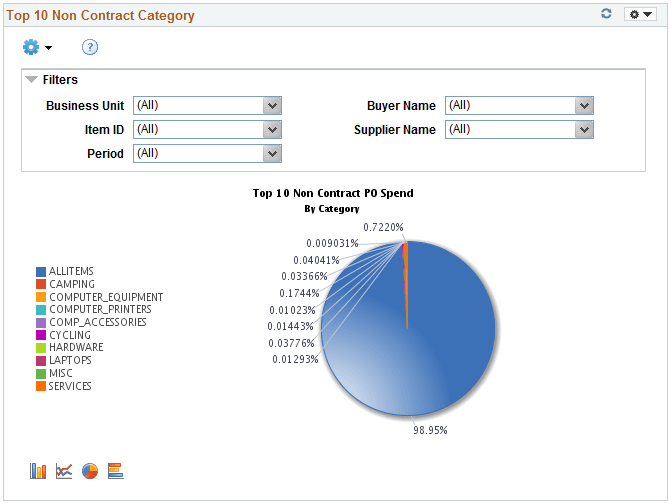Click the 0.7220% data label
The height and width of the screenshot is (503, 671).
(383, 227)
